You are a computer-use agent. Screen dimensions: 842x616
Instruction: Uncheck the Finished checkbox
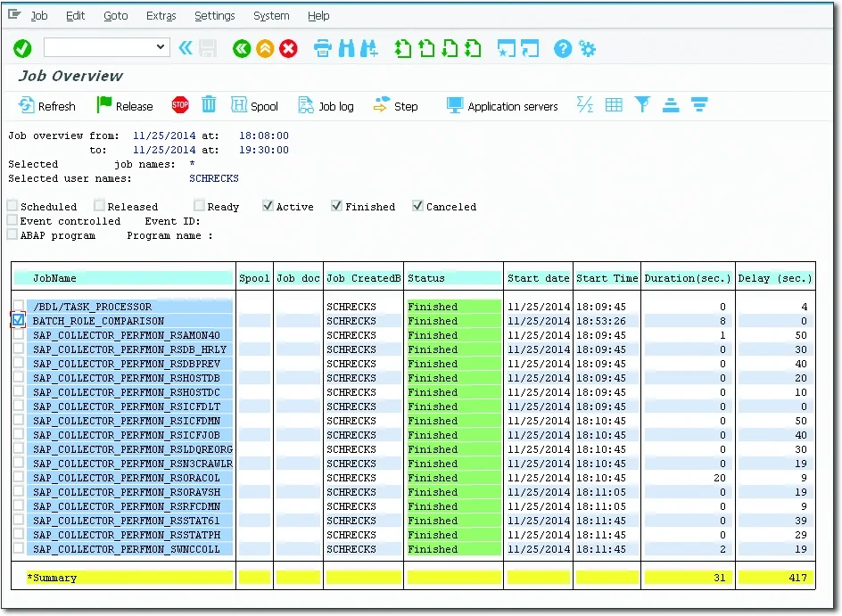336,206
